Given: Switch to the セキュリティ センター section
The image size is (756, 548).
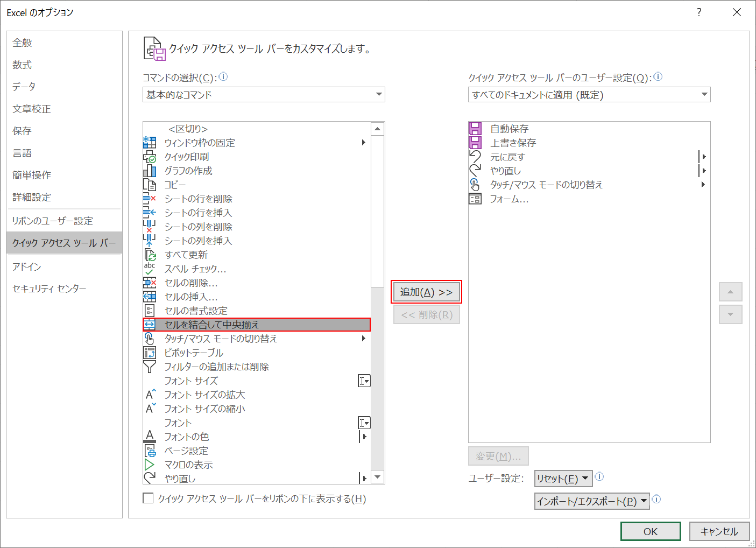Looking at the screenshot, I should [49, 288].
